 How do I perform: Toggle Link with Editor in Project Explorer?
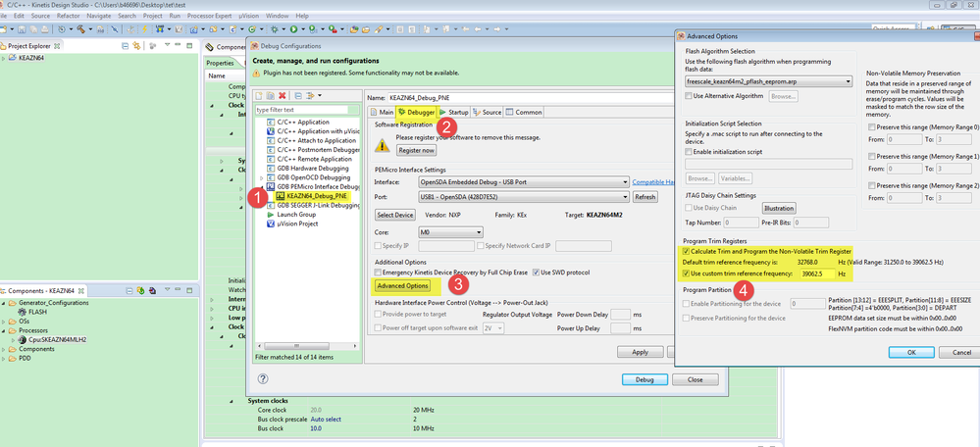pos(136,45)
